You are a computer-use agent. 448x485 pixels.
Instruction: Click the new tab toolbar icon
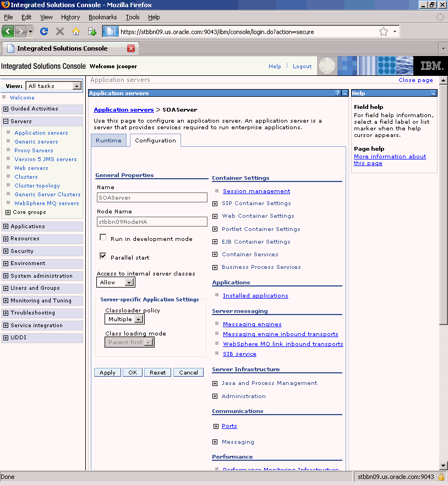pyautogui.click(x=92, y=31)
